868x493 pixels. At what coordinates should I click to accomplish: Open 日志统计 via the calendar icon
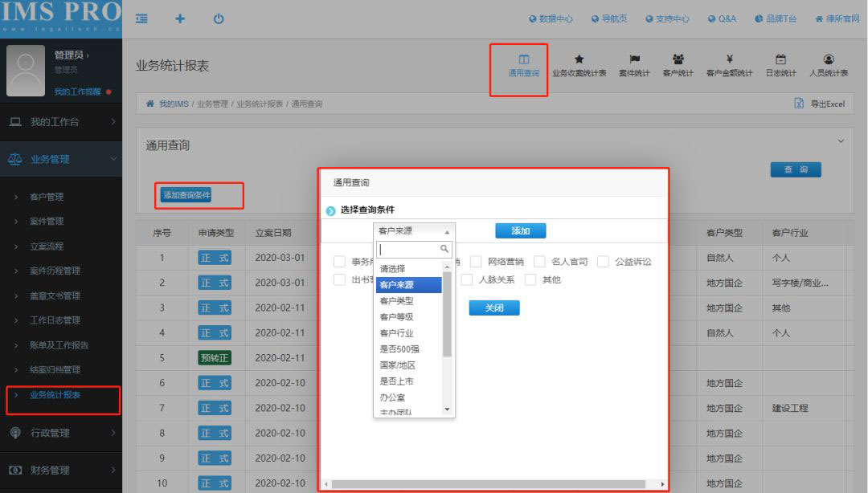point(780,59)
